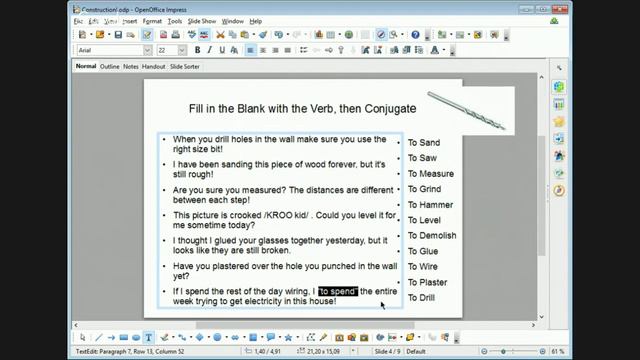The height and width of the screenshot is (360, 640).
Task: Open the Help menu
Action: coord(256,21)
